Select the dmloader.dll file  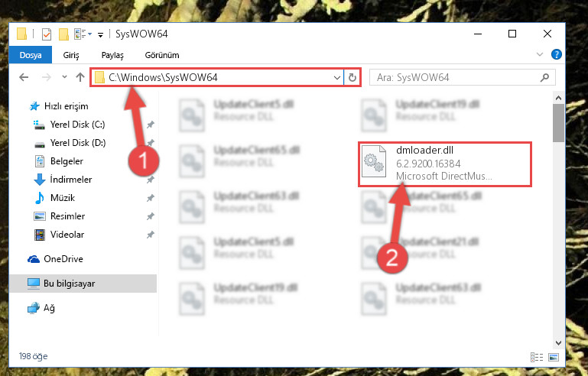coord(445,164)
